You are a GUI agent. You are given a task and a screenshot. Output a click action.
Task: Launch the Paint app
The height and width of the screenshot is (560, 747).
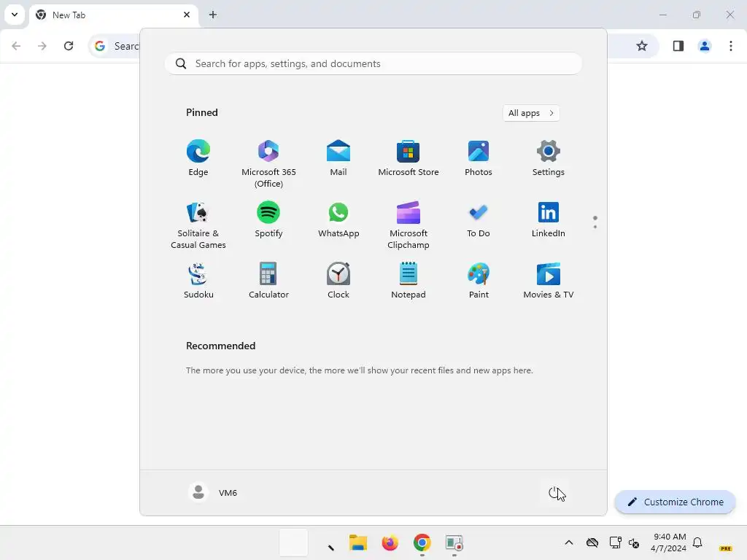(479, 281)
